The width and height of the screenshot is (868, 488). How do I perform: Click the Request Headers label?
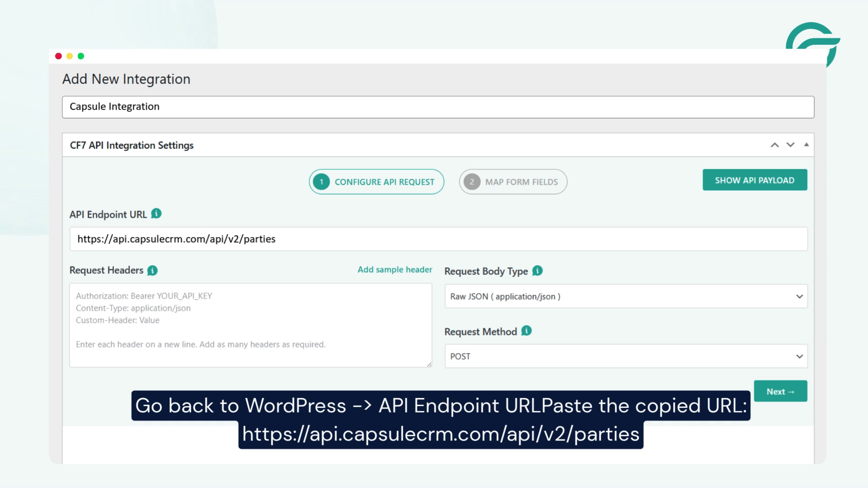tap(106, 270)
